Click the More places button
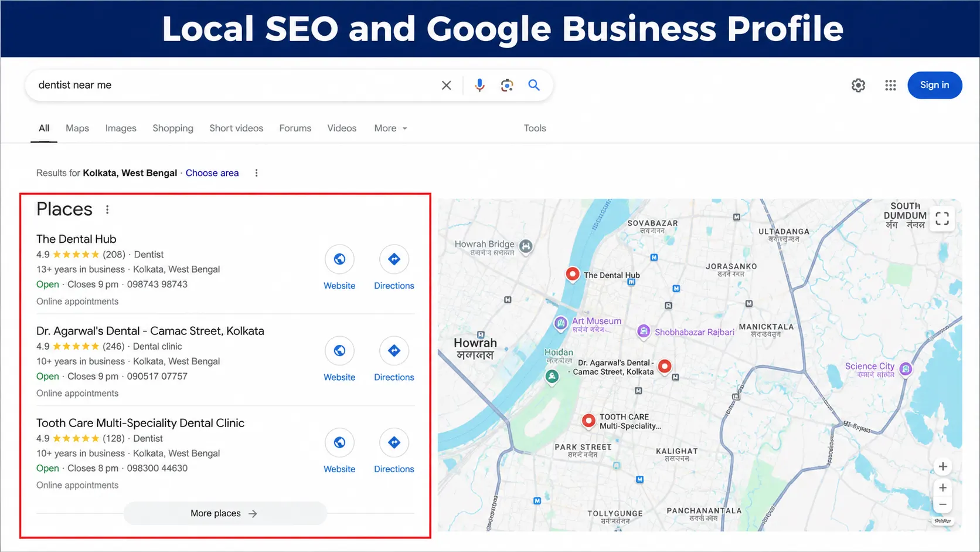The height and width of the screenshot is (552, 980). pyautogui.click(x=225, y=513)
